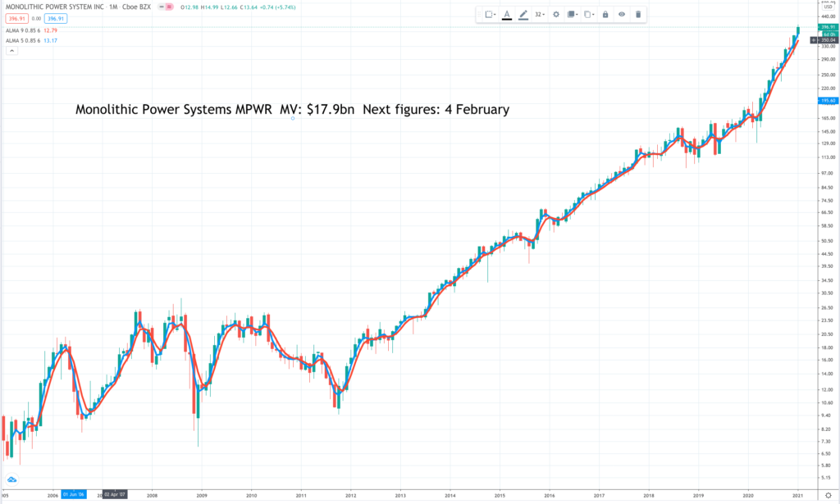Grab the floating toolbar drag handle
Image resolution: width=840 pixels, height=504 pixels.
click(479, 15)
